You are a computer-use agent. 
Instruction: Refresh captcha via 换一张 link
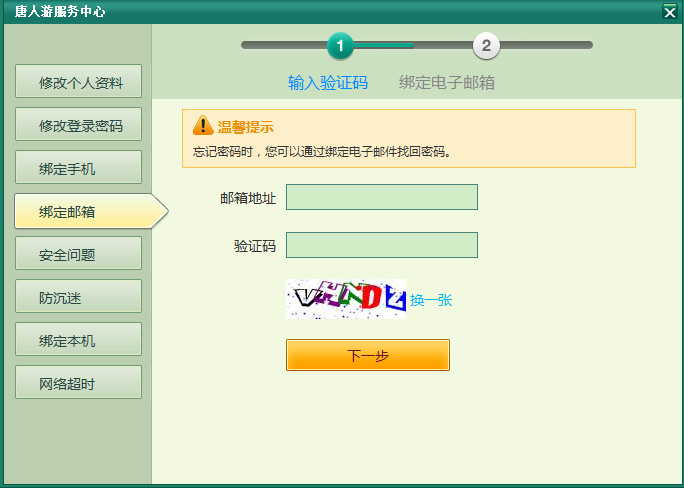tap(431, 299)
